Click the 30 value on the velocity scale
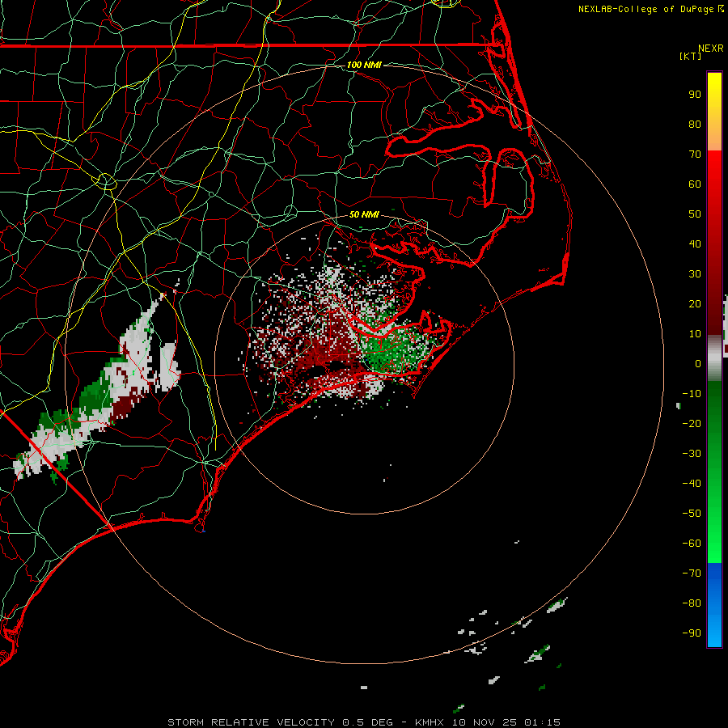This screenshot has height=728, width=728. click(695, 274)
